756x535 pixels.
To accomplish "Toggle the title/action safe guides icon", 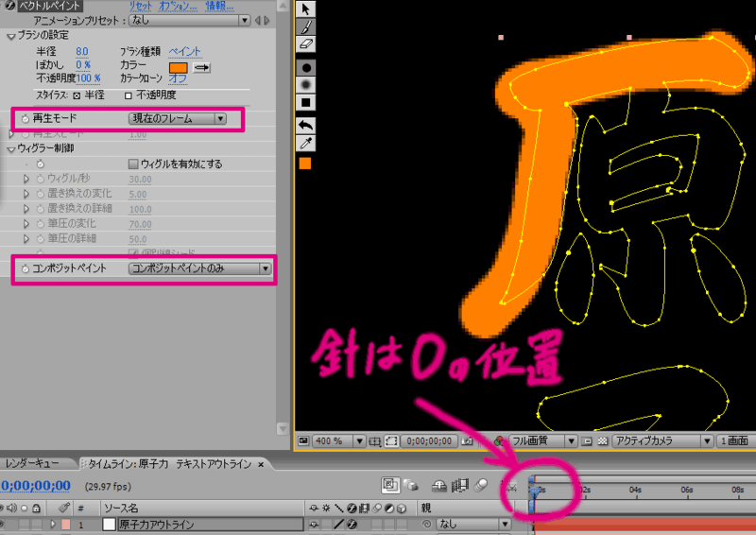I will coord(374,440).
